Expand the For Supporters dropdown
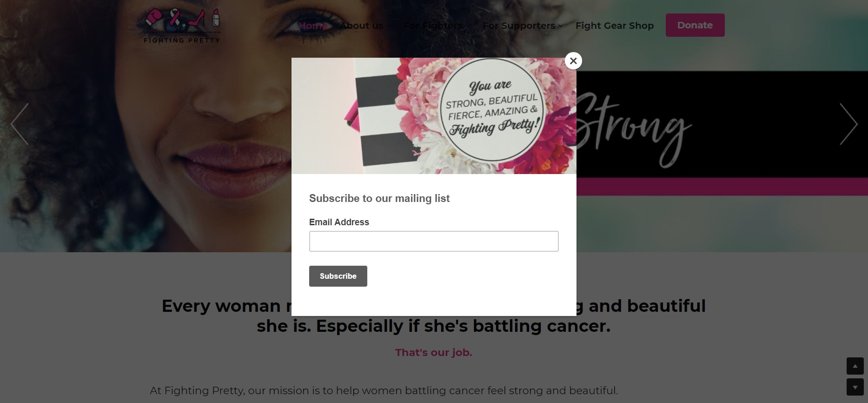Screen dimensions: 868x403 coord(523,26)
